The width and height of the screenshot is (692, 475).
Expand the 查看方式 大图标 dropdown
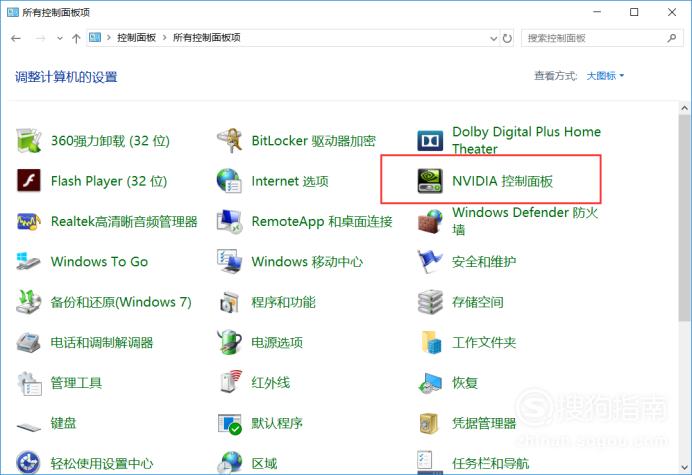point(605,76)
